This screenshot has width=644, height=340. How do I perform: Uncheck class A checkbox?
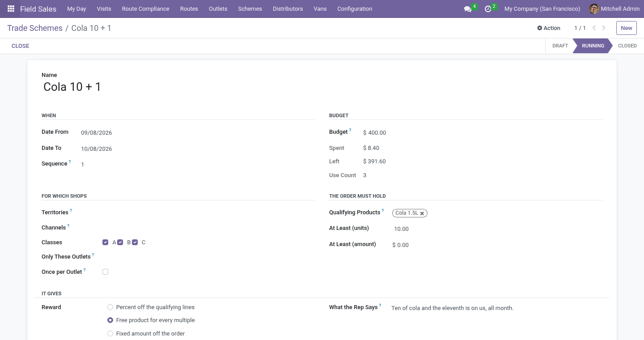click(x=106, y=242)
